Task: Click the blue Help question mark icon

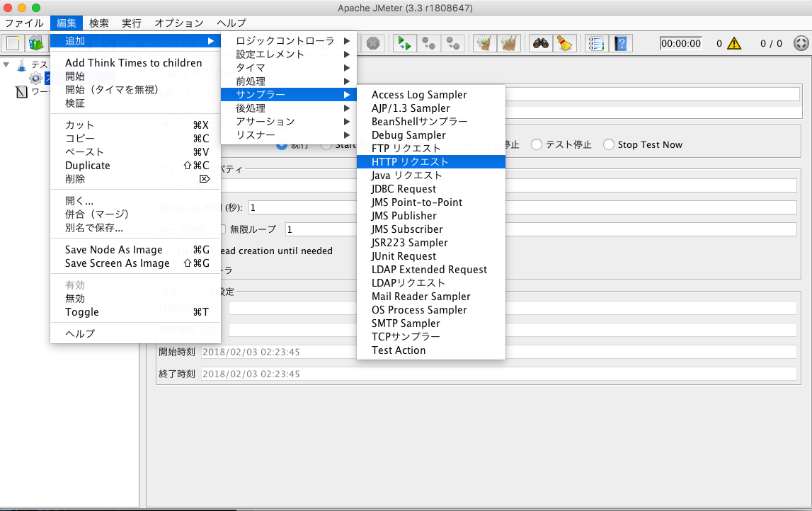Action: (x=620, y=43)
